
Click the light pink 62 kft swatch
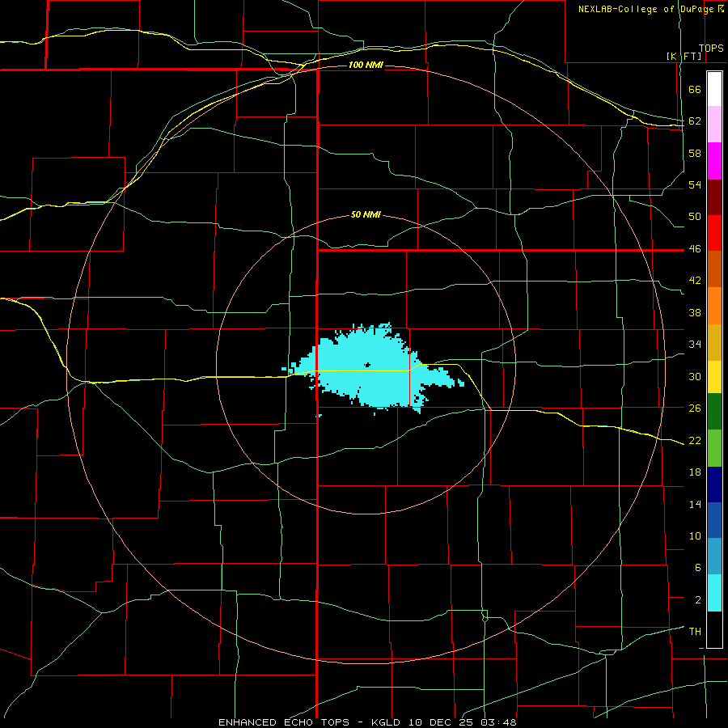click(714, 124)
